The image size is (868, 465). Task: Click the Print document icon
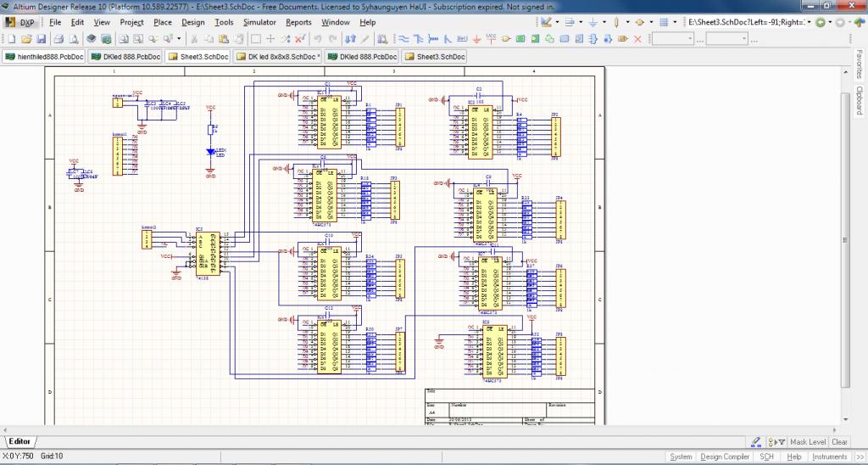tap(58, 39)
